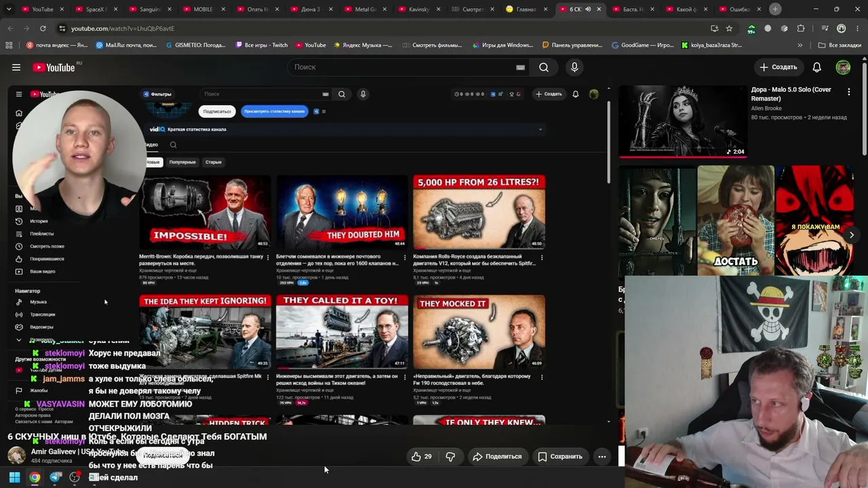Open the ДОСТАТЬ Shorts thumbnail
The height and width of the screenshot is (488, 868).
coord(736,221)
